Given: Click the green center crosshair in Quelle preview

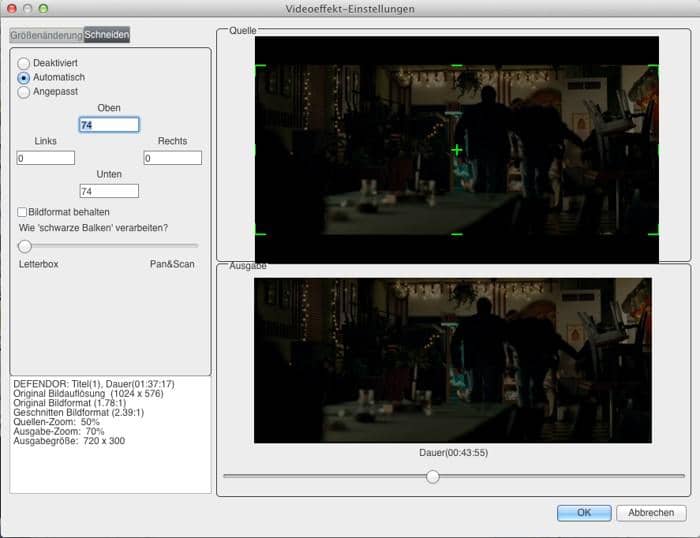Looking at the screenshot, I should coord(457,150).
